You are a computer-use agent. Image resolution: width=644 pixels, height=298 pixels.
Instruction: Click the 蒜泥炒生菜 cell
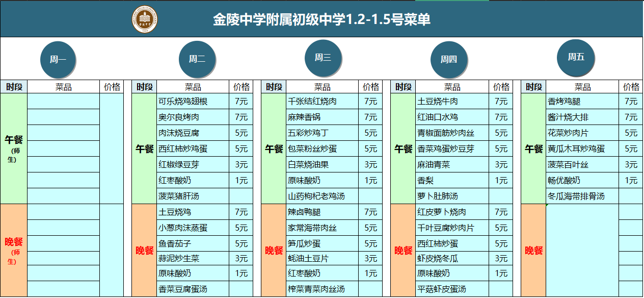tap(193, 258)
